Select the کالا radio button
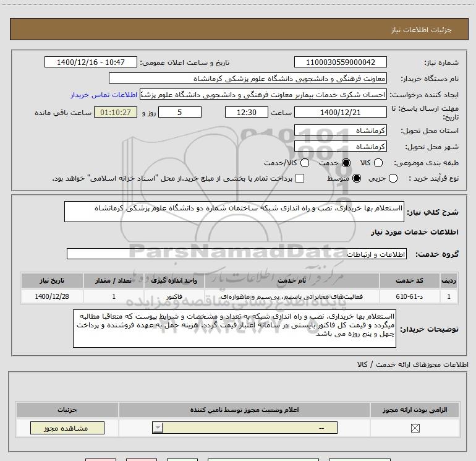This screenshot has width=476, height=461. (x=378, y=163)
